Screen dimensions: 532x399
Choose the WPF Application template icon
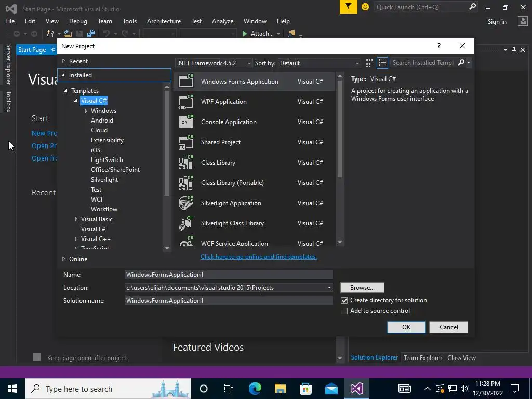186,101
